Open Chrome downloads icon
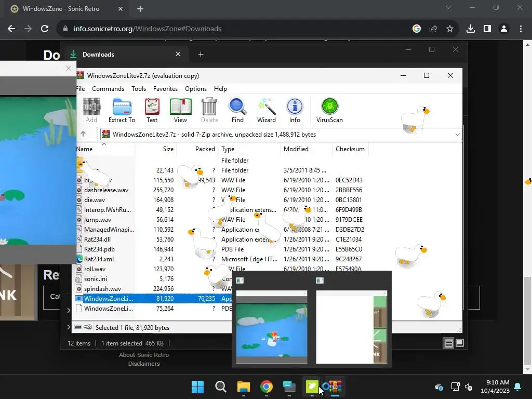532x399 pixels. click(471, 29)
